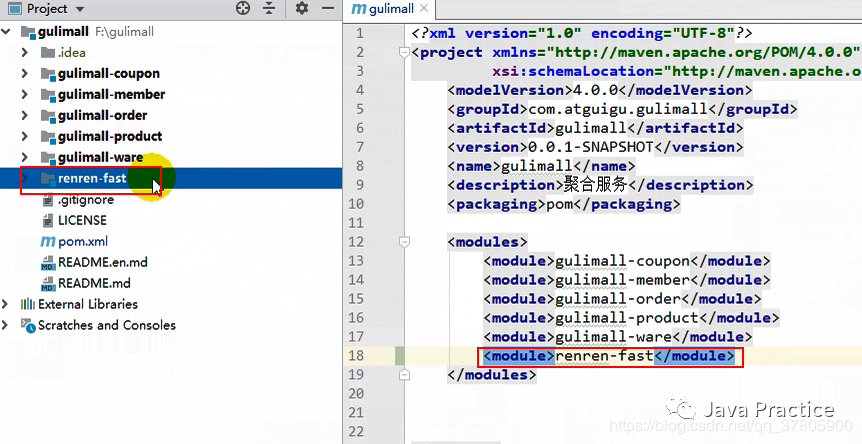Click fold end marker at line 19

(405, 375)
